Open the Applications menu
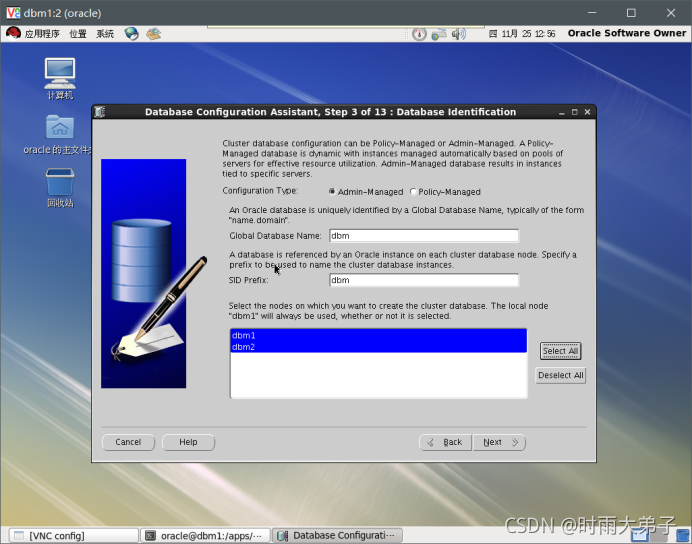 [x=42, y=34]
